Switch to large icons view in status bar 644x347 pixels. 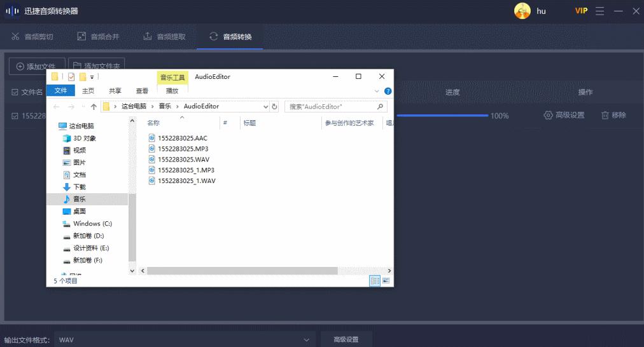click(x=386, y=280)
